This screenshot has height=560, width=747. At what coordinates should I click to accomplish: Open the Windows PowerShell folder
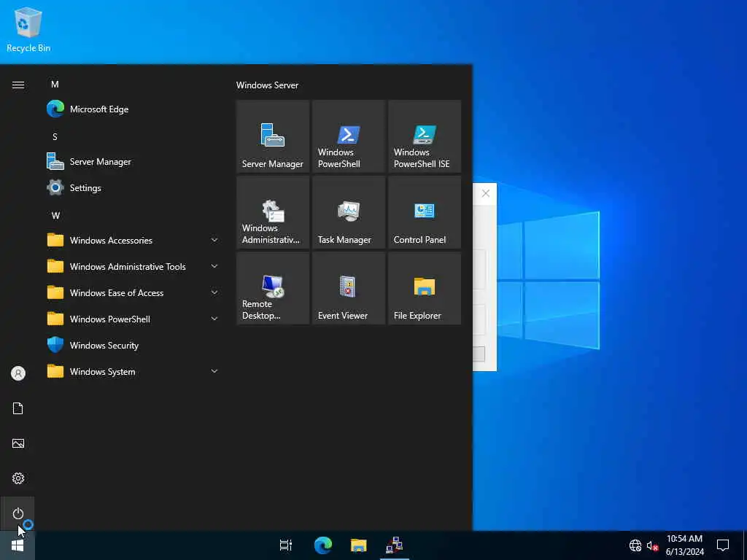click(133, 319)
